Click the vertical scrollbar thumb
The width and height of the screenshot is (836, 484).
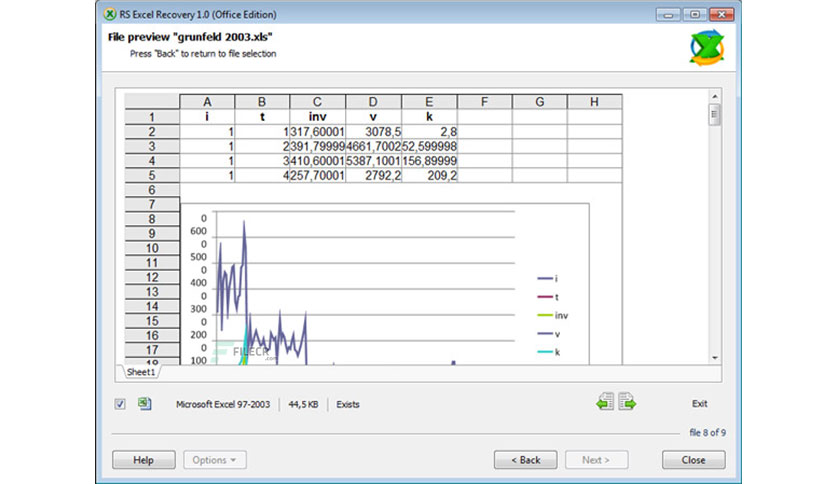pyautogui.click(x=715, y=115)
